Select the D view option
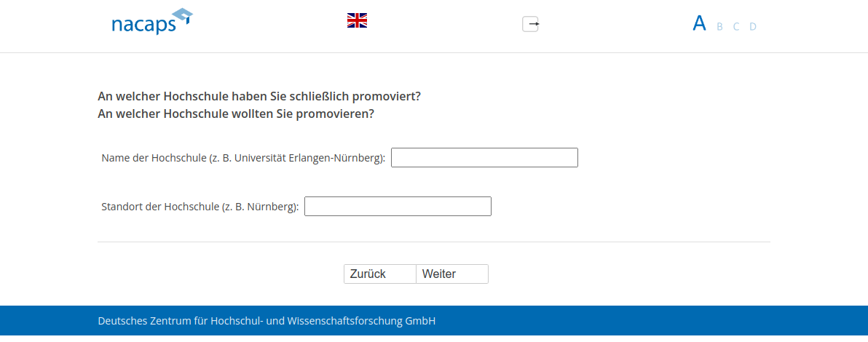 pyautogui.click(x=753, y=27)
